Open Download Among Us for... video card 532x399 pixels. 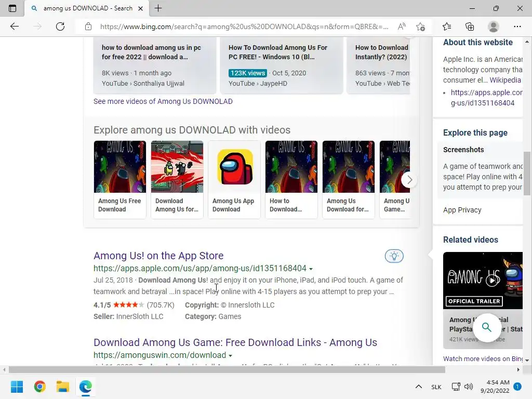pos(177,180)
